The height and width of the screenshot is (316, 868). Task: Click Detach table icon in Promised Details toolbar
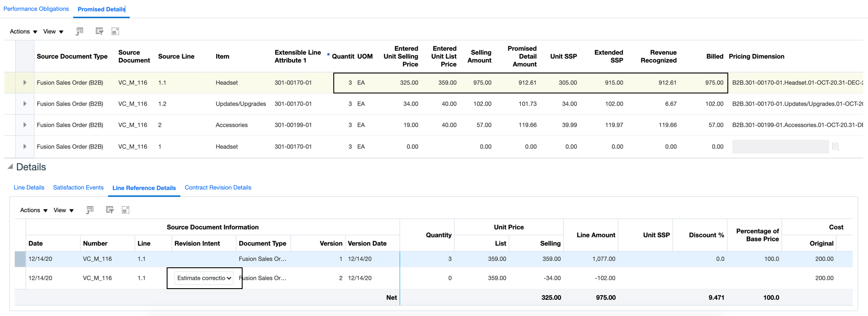coord(115,31)
